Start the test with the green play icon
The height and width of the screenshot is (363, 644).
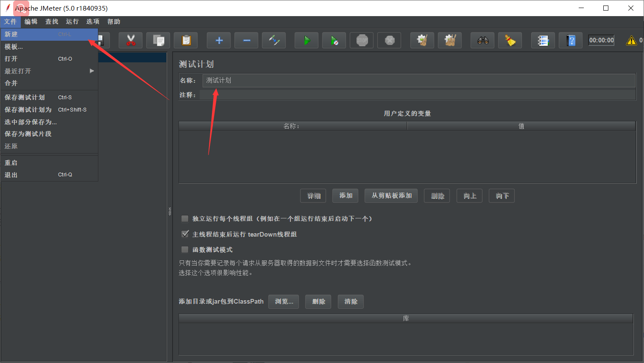point(307,40)
